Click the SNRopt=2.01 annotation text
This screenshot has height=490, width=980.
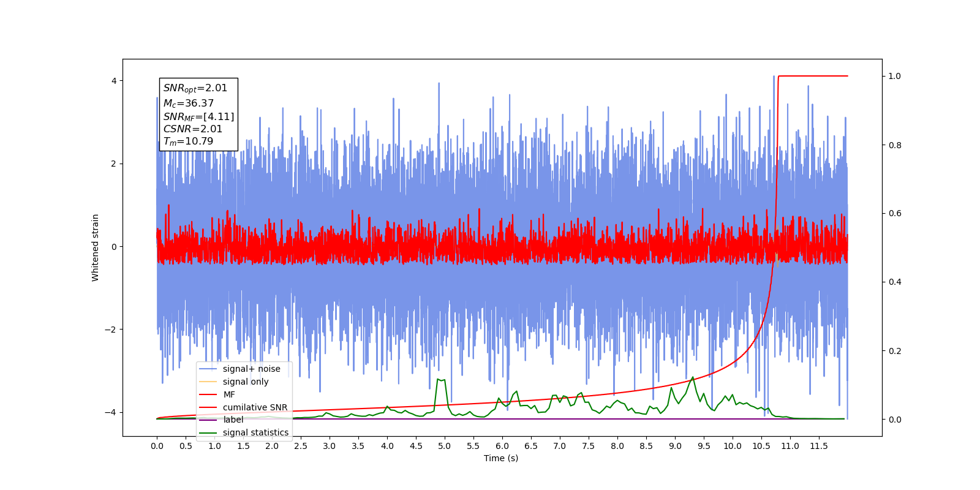195,89
